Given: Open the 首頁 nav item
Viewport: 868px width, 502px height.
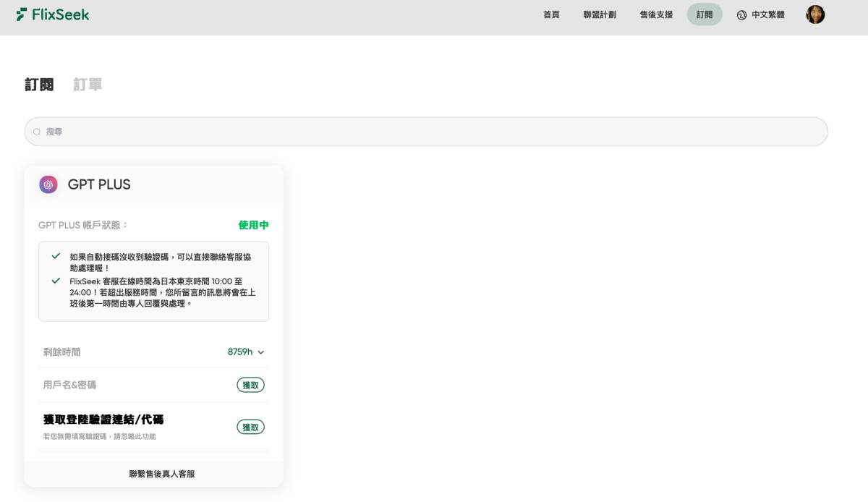Looking at the screenshot, I should [x=551, y=14].
